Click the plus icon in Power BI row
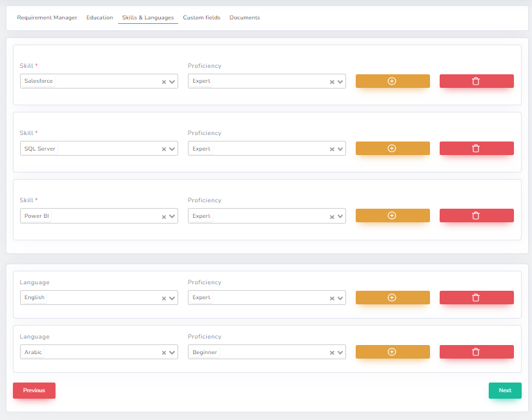The image size is (532, 420). click(x=392, y=215)
